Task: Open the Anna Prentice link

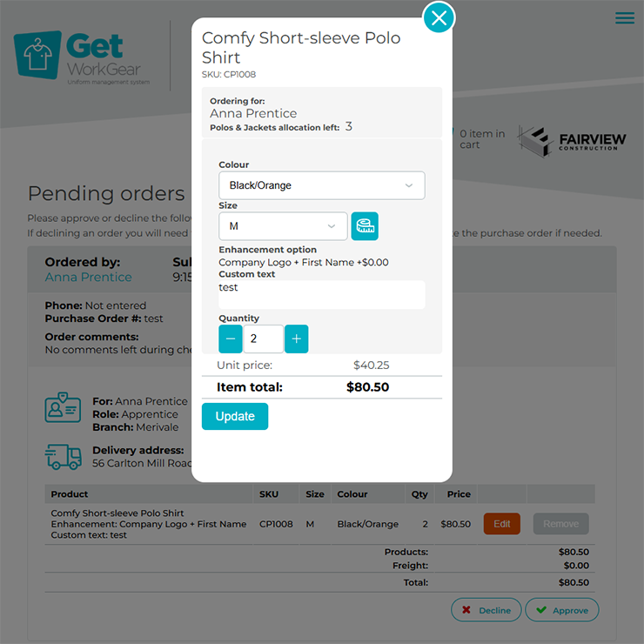Action: click(89, 277)
